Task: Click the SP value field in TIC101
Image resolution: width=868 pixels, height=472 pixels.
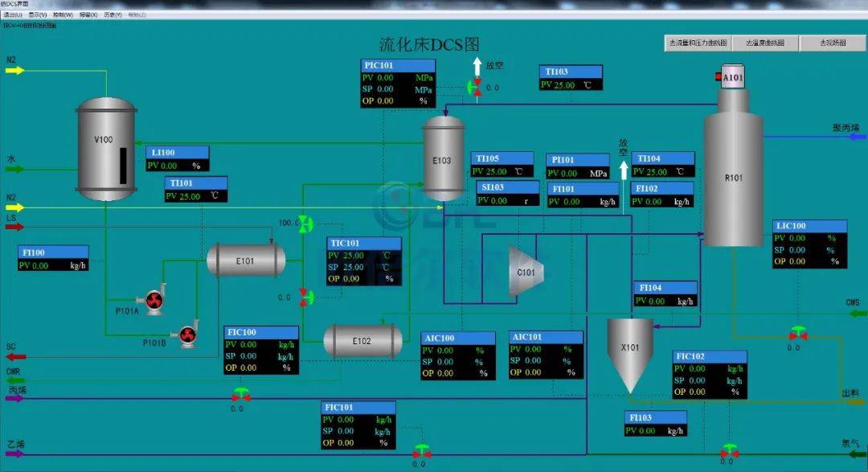Action: pyautogui.click(x=354, y=267)
